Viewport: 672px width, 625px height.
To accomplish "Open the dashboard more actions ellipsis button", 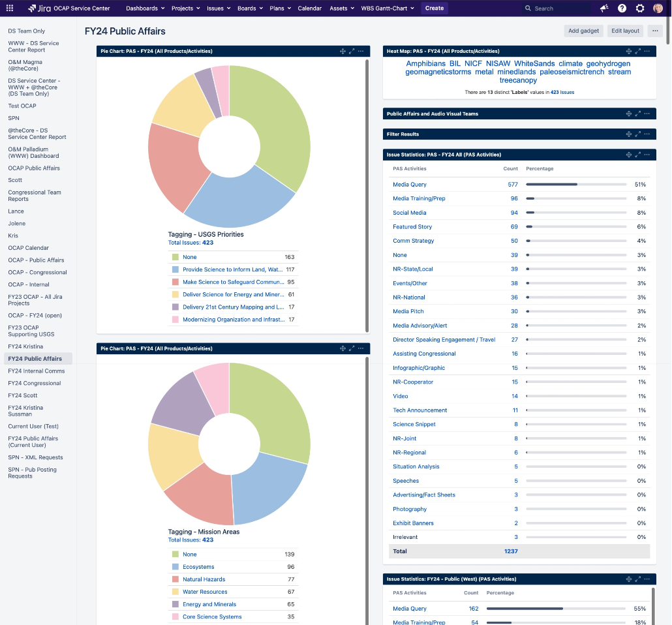I will (655, 31).
